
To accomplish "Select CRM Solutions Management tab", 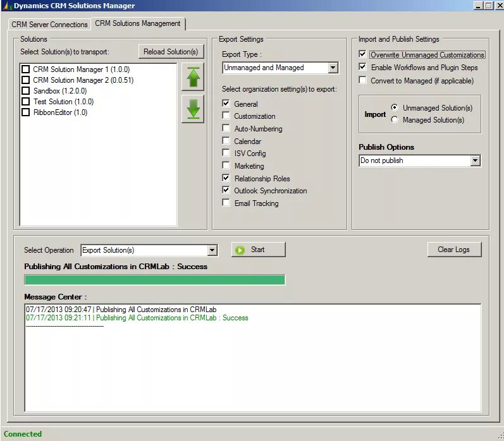I will (x=138, y=23).
